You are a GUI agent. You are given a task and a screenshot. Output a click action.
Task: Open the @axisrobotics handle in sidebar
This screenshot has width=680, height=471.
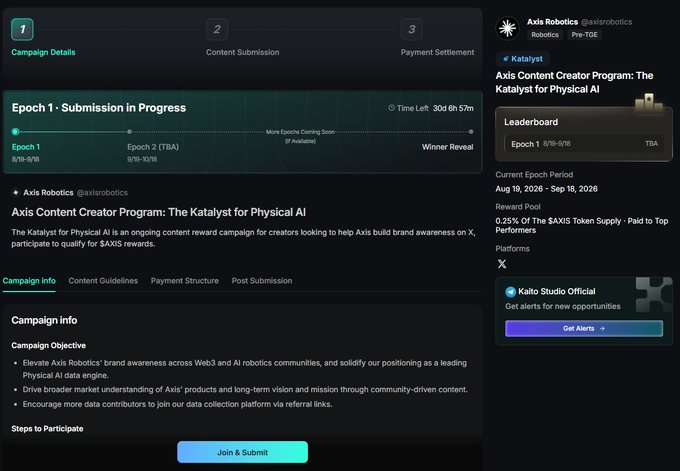coord(606,22)
